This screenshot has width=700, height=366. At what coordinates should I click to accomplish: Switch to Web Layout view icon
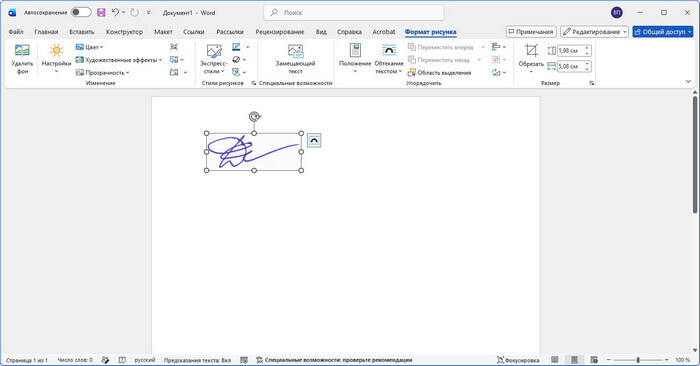point(594,360)
